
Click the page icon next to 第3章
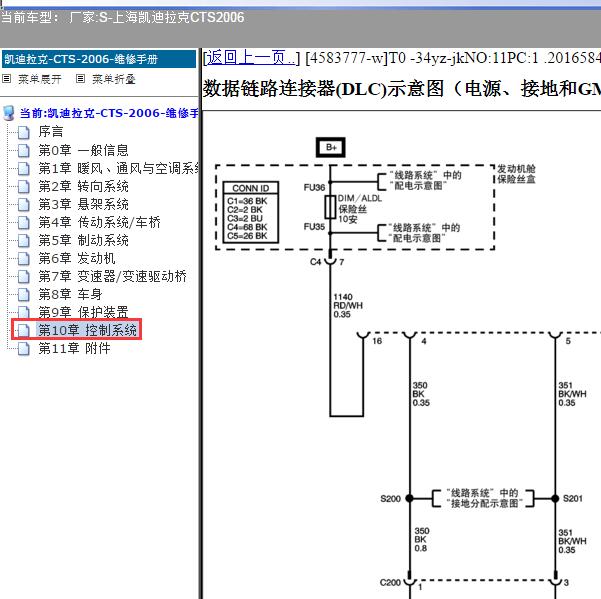24,205
